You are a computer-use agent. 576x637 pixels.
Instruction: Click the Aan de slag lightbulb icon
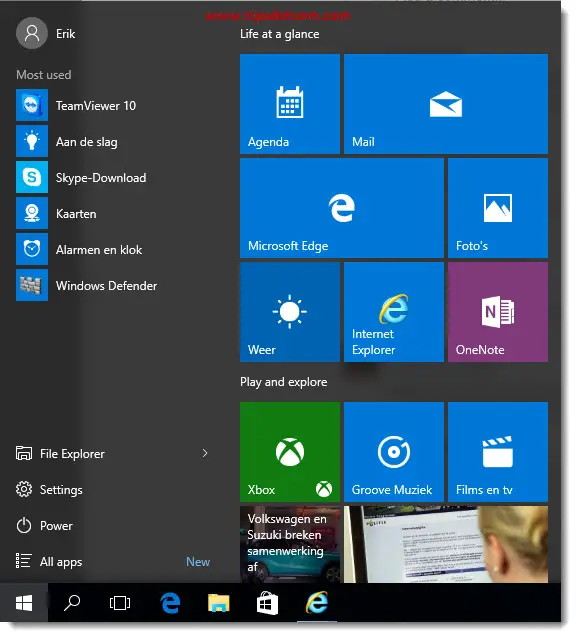point(32,141)
